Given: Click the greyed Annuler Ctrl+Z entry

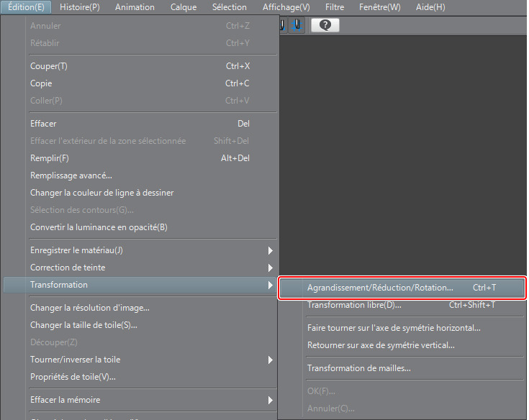Looking at the screenshot, I should [140, 26].
